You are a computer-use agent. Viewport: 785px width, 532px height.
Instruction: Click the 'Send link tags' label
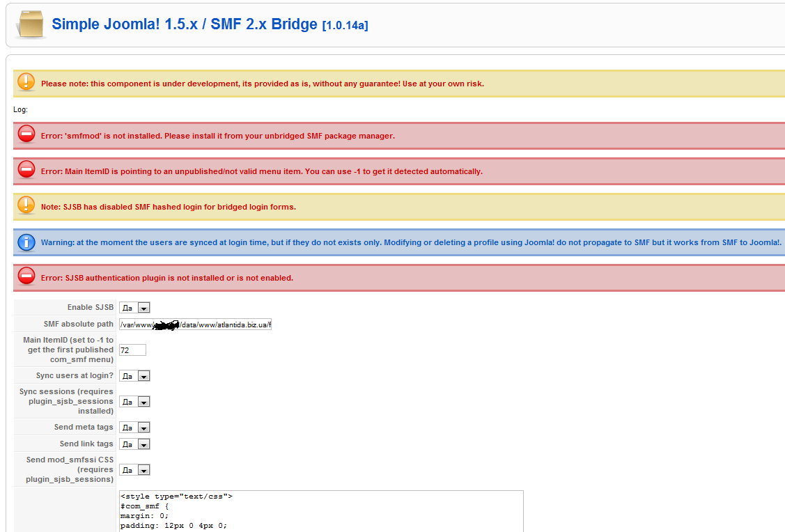point(86,444)
